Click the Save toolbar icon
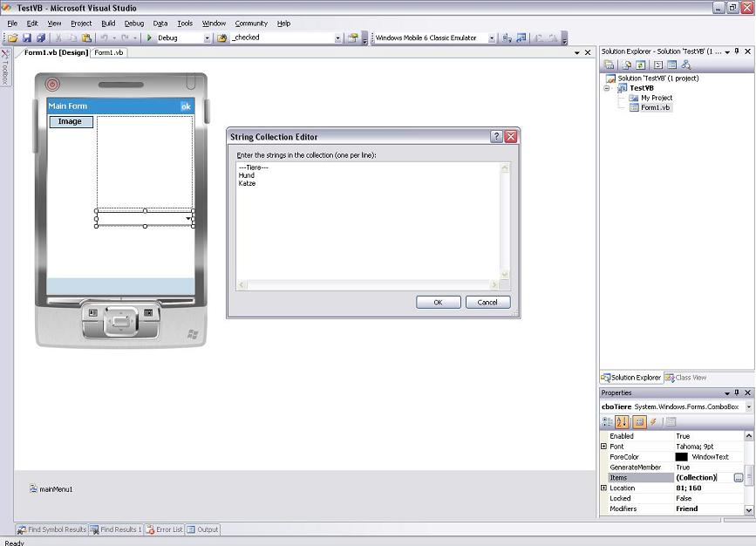Image resolution: width=756 pixels, height=546 pixels. pos(27,38)
